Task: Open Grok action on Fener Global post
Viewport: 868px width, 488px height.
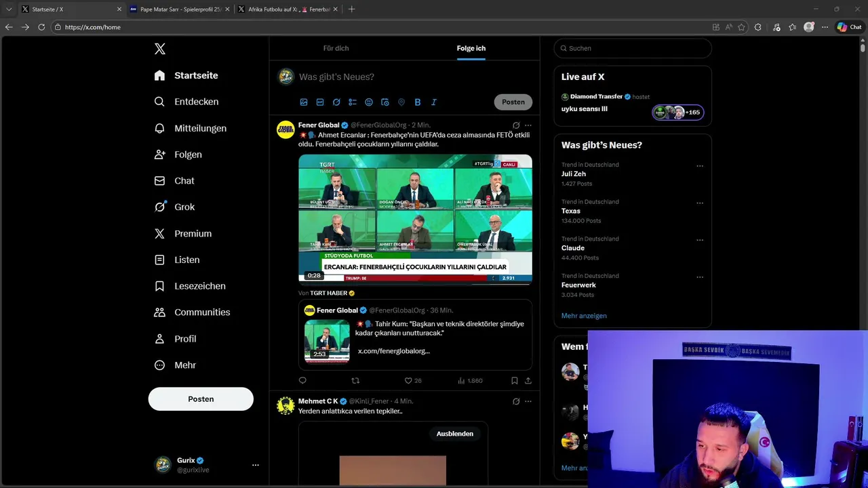Action: (x=516, y=125)
